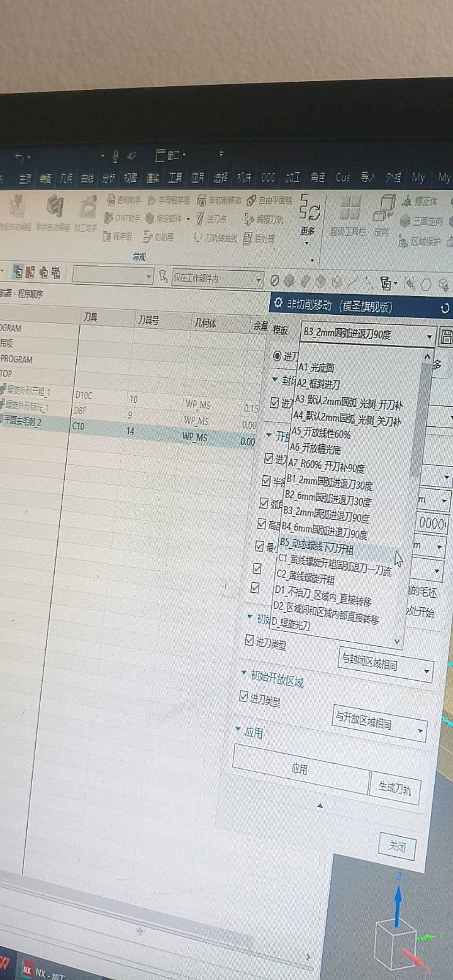This screenshot has height=980, width=453.
Task: Open the 加工助手 large icon
Action: (86, 214)
